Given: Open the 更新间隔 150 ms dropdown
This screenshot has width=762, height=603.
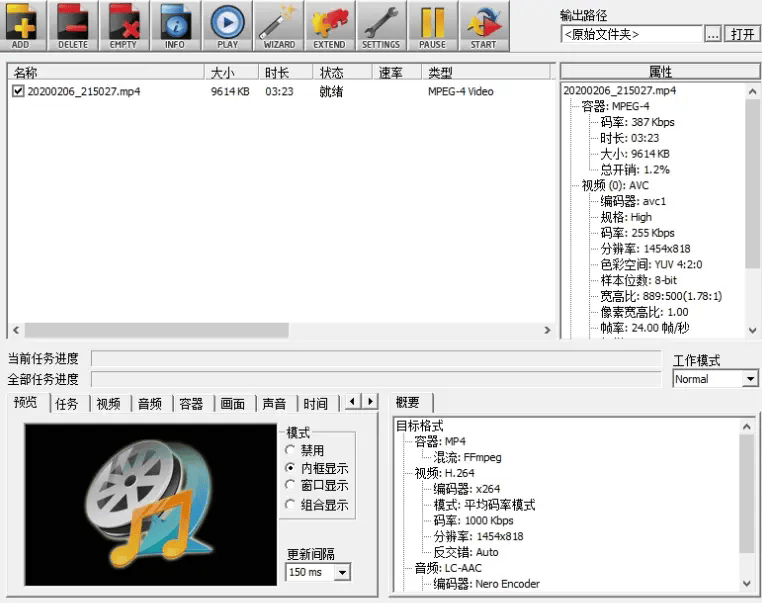Looking at the screenshot, I should (x=317, y=572).
